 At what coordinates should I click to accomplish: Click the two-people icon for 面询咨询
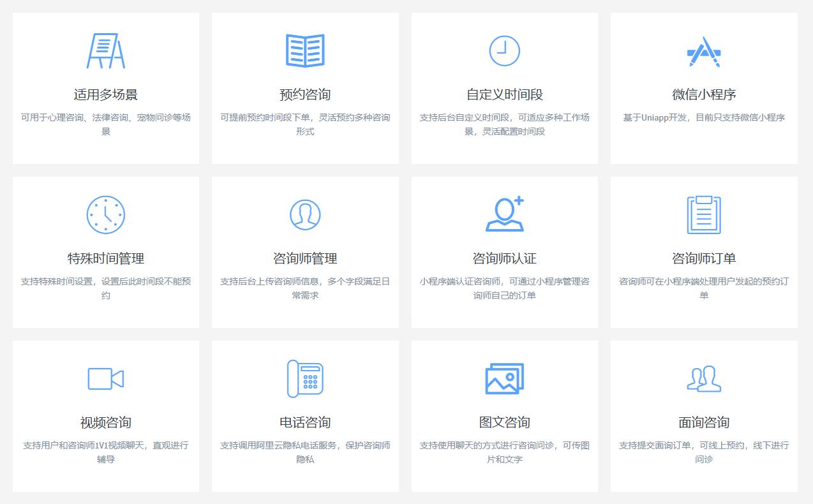pos(704,379)
